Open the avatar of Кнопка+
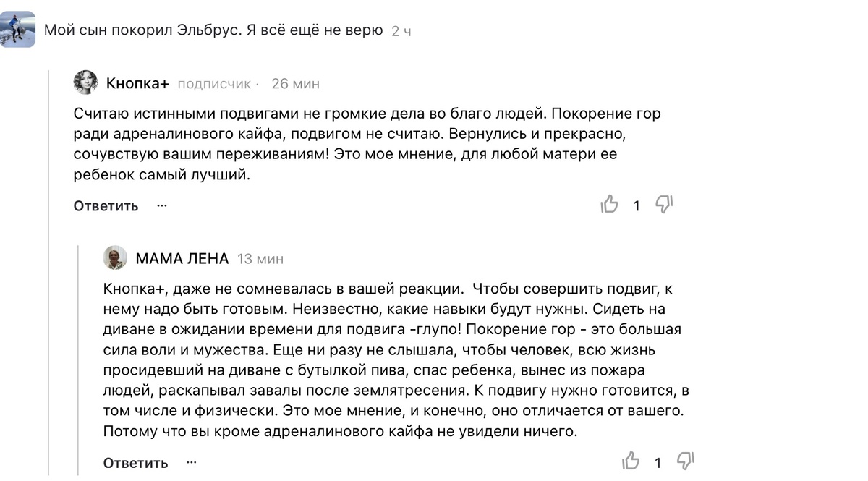 (x=87, y=82)
